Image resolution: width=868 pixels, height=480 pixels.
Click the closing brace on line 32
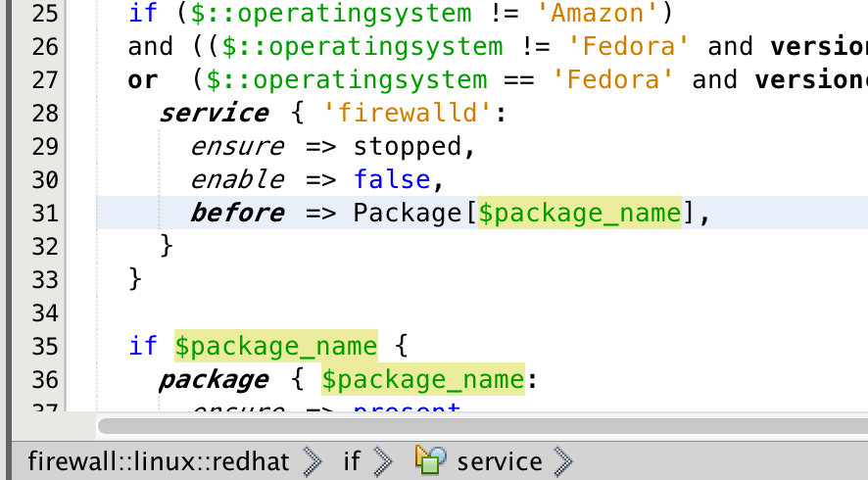click(167, 246)
